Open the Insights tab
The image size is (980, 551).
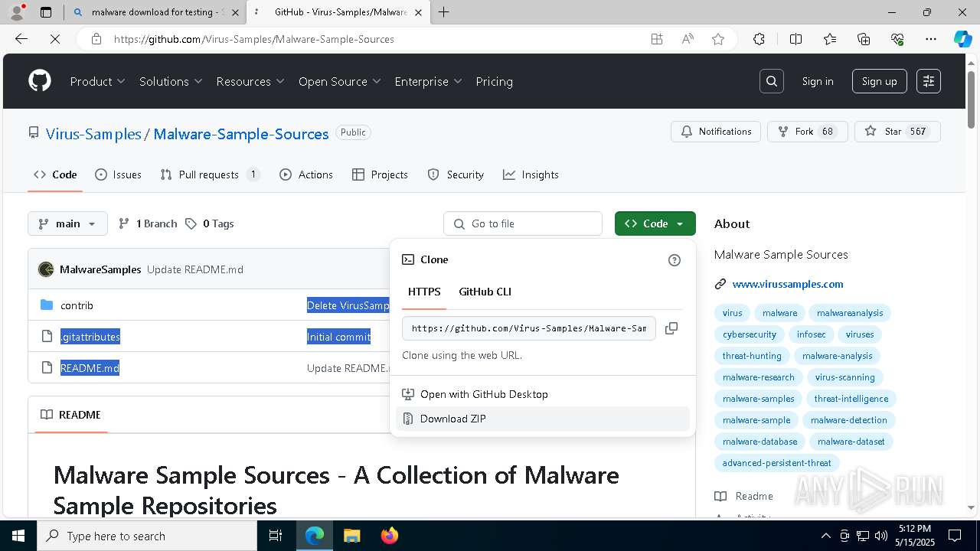(531, 174)
